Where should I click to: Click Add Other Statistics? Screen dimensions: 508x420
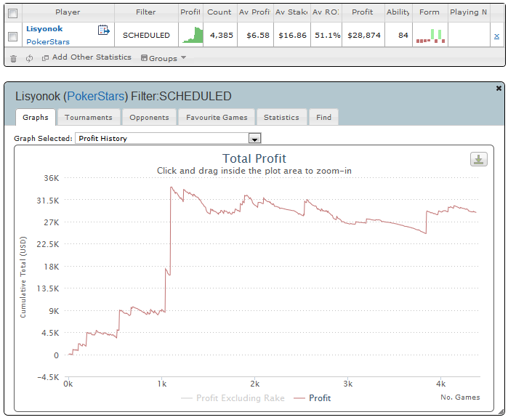point(86,57)
